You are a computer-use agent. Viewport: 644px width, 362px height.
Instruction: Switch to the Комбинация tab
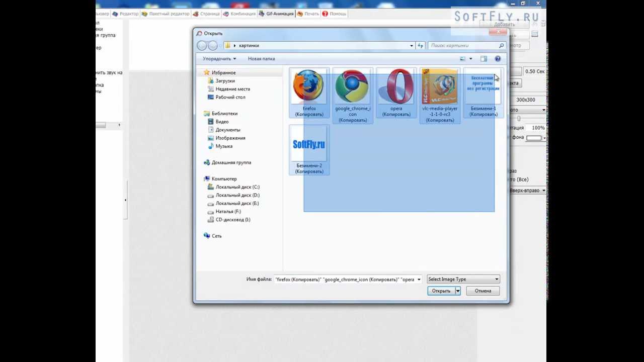click(x=239, y=14)
